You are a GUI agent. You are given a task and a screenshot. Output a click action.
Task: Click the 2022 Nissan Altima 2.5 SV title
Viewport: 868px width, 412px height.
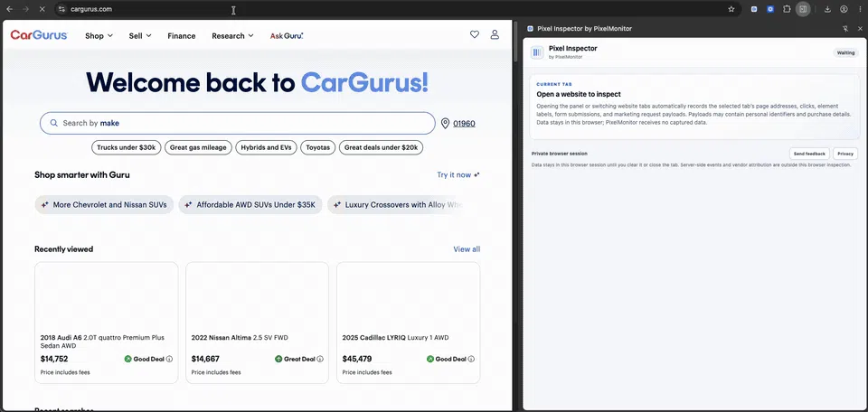(240, 337)
